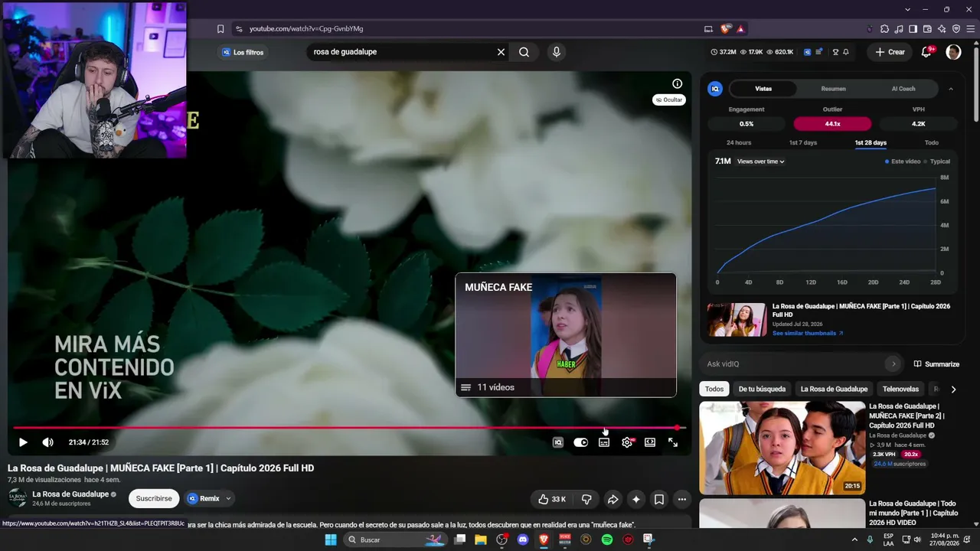
Task: Click the video progress bar
Action: (x=349, y=428)
